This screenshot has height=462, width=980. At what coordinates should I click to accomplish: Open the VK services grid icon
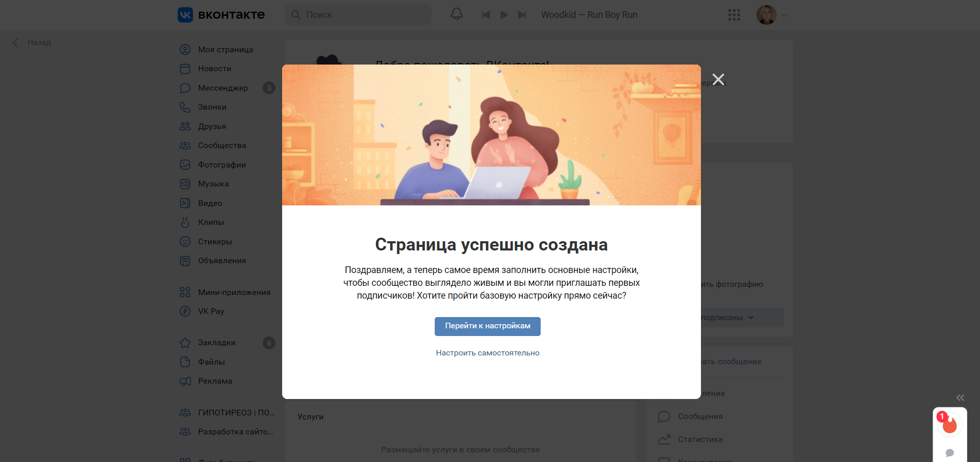pos(734,15)
